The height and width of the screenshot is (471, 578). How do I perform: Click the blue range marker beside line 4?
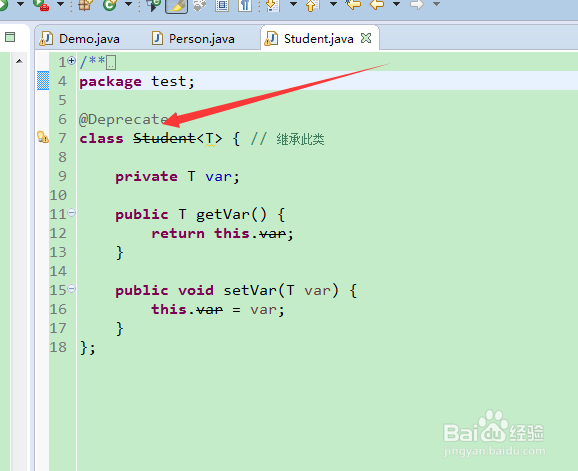coord(43,81)
